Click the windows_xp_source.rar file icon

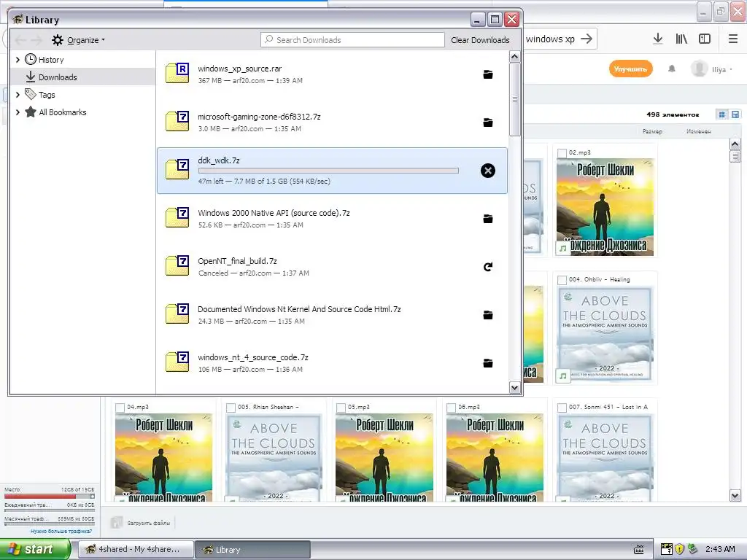tap(177, 73)
